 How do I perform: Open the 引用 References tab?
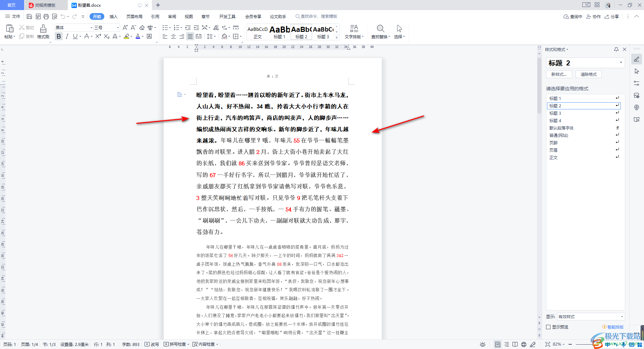point(155,16)
